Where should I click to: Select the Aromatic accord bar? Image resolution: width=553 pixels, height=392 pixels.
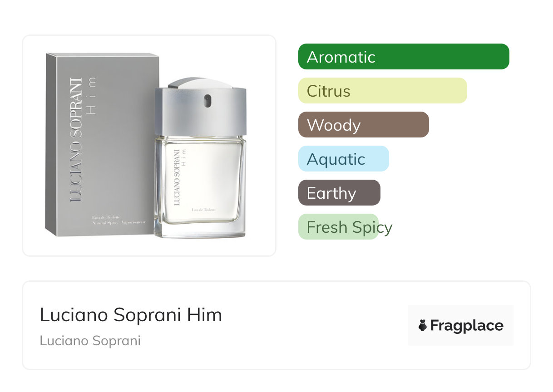(x=403, y=57)
